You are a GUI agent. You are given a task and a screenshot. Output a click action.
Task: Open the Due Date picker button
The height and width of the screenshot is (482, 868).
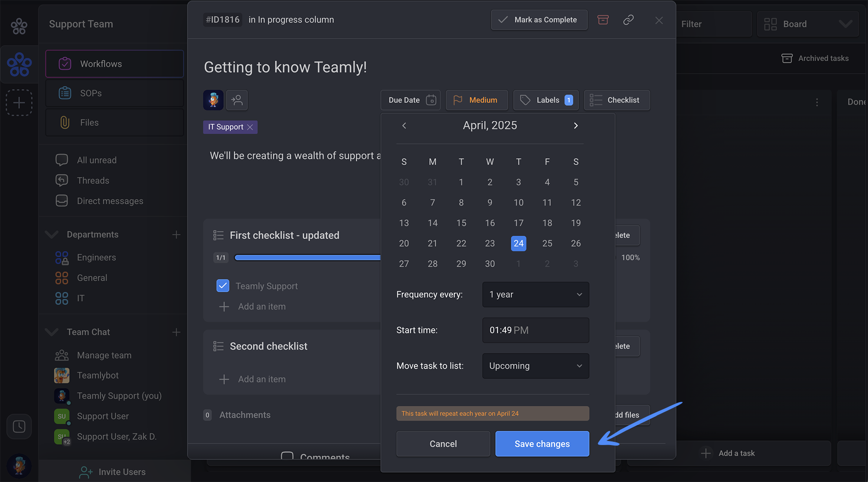click(411, 100)
